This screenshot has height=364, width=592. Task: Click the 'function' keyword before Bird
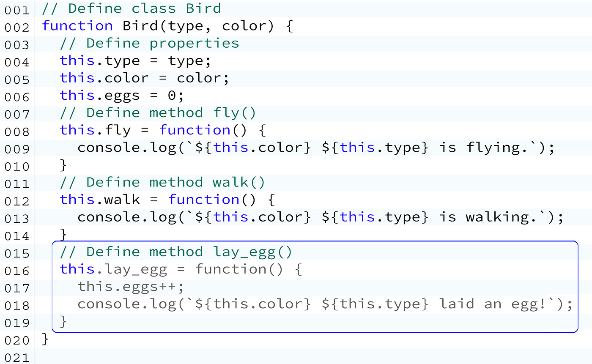(x=77, y=26)
